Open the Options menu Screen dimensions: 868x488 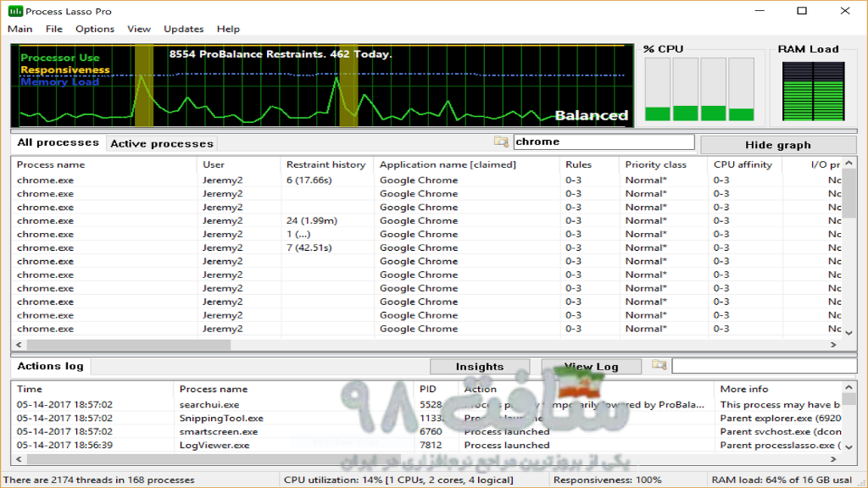point(95,29)
